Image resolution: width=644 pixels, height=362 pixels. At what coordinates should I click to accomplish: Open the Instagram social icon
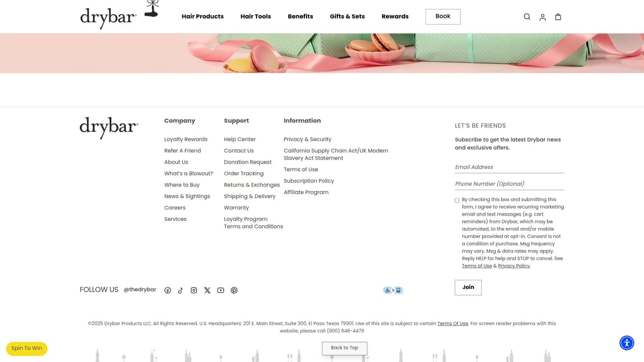click(194, 290)
